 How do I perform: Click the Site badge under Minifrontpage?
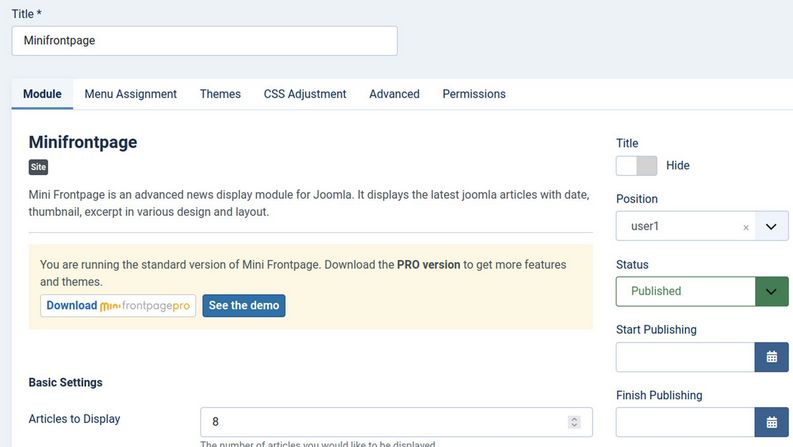coord(38,167)
